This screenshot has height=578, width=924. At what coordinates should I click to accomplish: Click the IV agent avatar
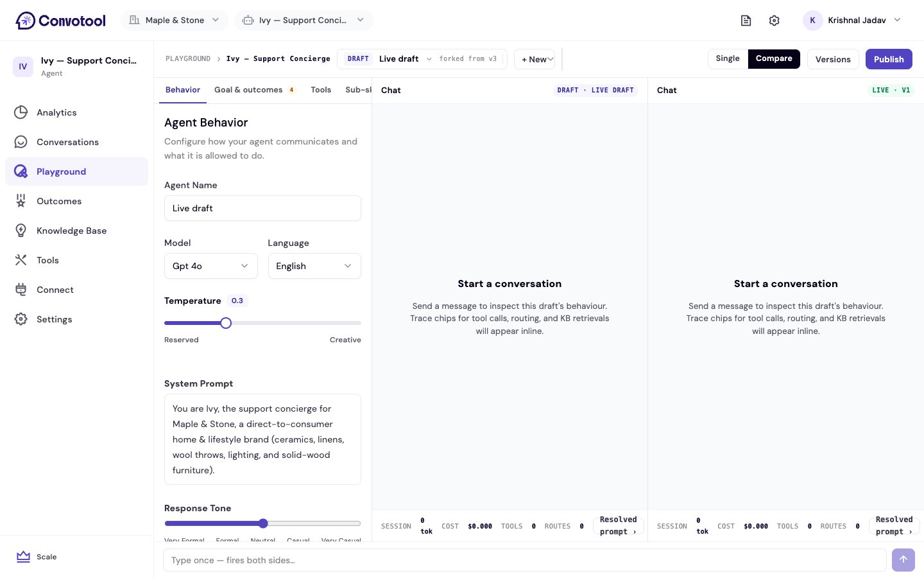click(23, 66)
